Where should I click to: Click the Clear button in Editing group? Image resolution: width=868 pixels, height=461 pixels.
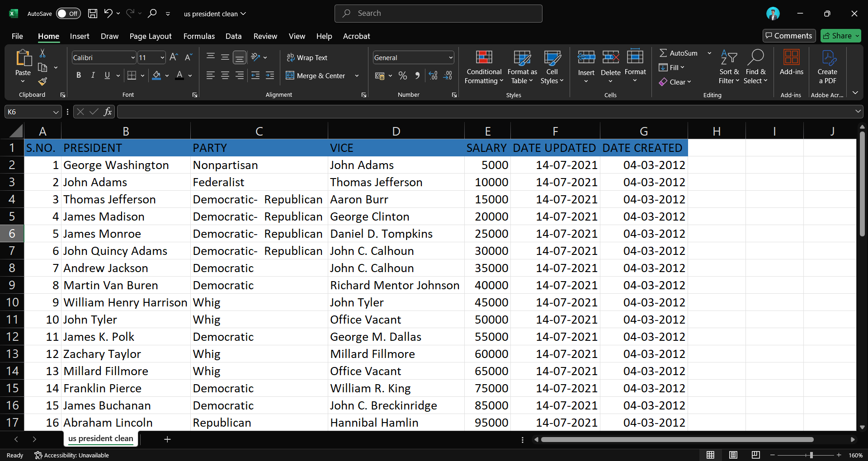(x=675, y=82)
